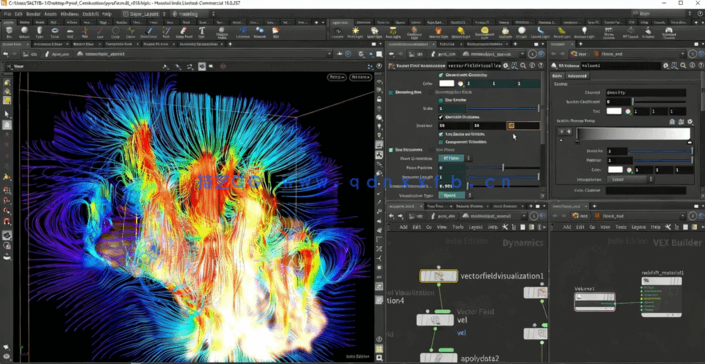Select the Platonic Solids shelf tool
This screenshot has height=364, width=705.
coord(222,32)
